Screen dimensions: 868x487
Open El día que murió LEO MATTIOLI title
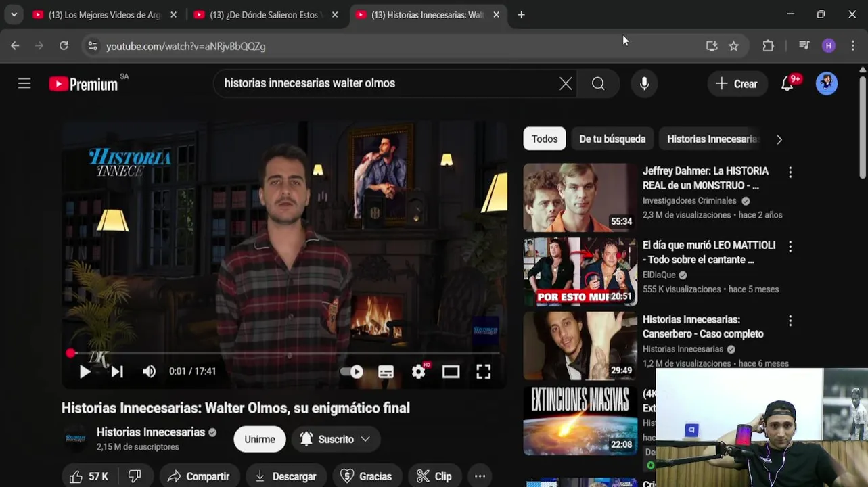tap(709, 252)
